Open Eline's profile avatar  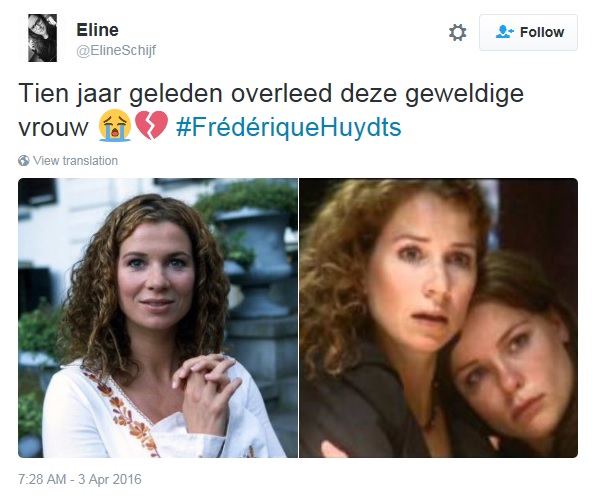tap(42, 38)
